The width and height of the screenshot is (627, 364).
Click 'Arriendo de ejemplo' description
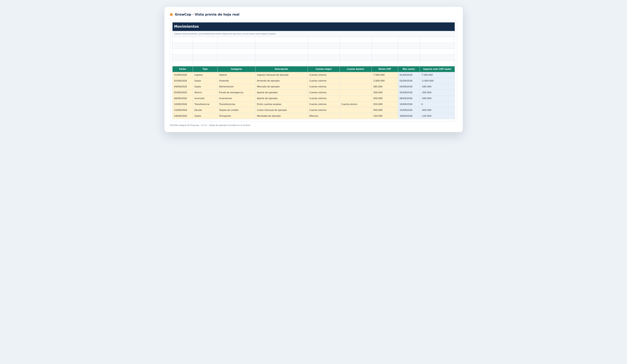pyautogui.click(x=281, y=81)
